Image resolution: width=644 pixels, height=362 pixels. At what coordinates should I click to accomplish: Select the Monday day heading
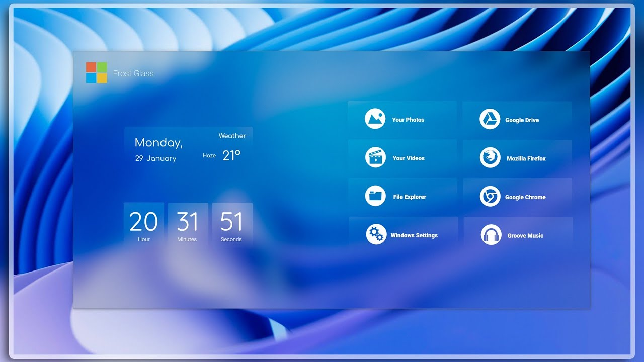[x=158, y=143]
